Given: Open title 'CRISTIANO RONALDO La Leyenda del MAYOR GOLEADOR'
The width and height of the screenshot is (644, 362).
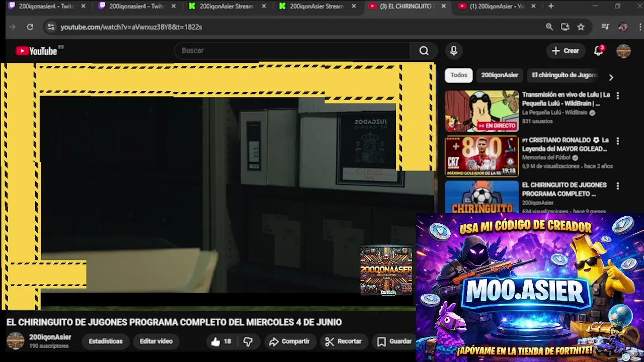Looking at the screenshot, I should 566,144.
